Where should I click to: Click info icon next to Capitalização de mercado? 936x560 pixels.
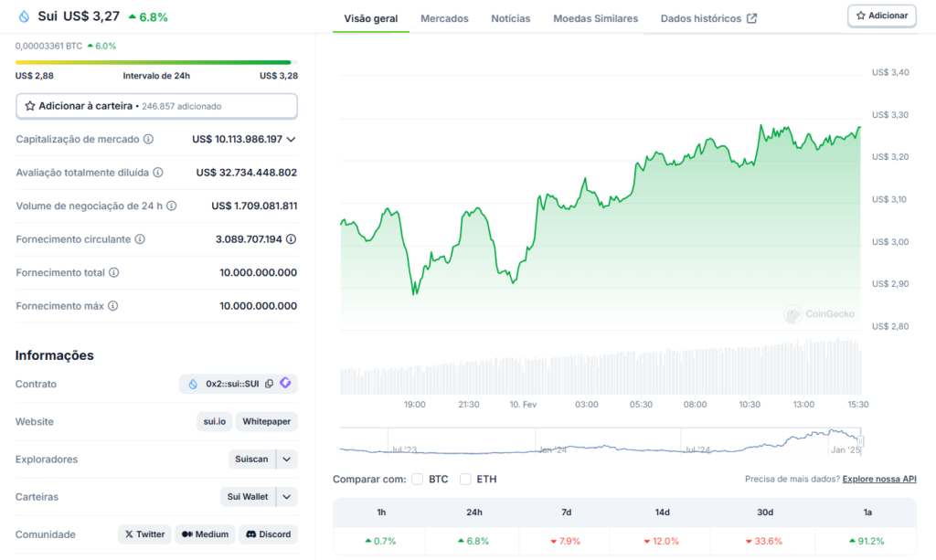click(148, 139)
